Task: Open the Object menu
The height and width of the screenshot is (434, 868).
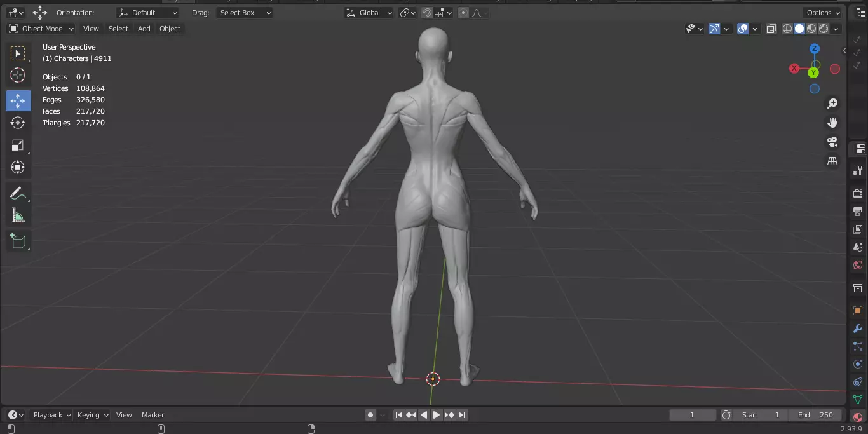Action: 170,29
